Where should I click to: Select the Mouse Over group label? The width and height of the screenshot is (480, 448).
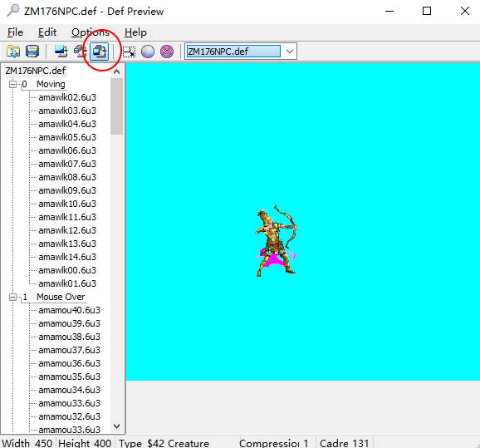point(61,297)
